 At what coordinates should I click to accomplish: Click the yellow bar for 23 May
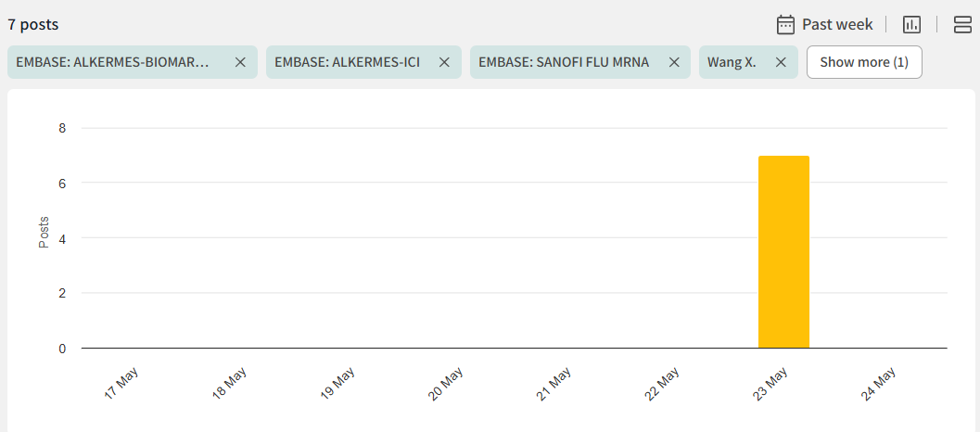(x=783, y=252)
